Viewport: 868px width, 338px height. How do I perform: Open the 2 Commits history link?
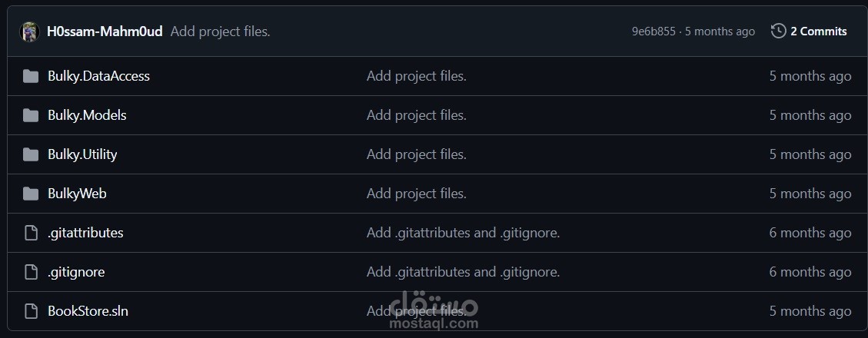pos(809,31)
